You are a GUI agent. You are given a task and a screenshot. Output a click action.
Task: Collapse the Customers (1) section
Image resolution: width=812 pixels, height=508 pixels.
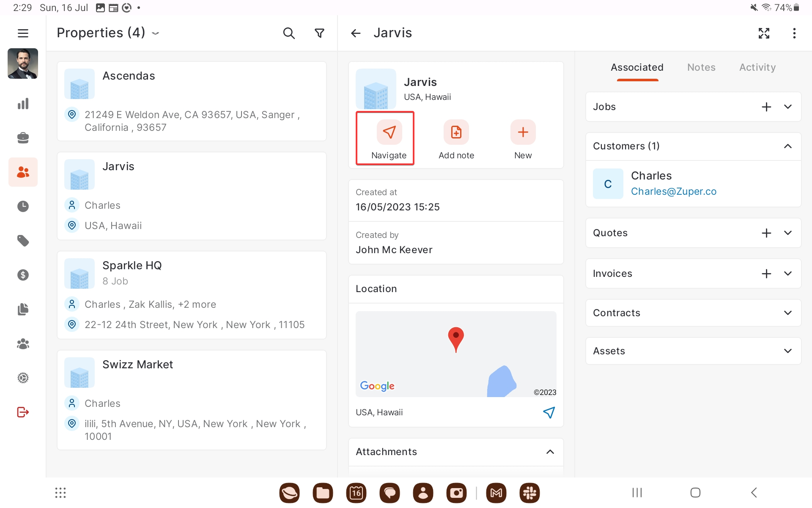[x=787, y=146]
